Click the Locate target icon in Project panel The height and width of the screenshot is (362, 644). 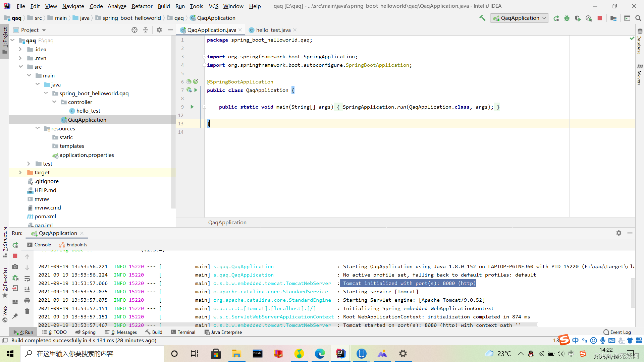pyautogui.click(x=135, y=30)
